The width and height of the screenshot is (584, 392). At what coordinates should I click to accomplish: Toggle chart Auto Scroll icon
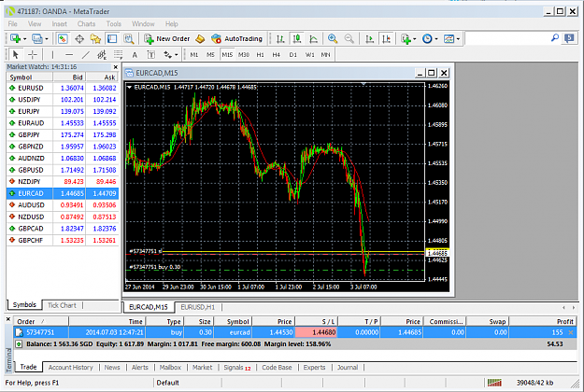coord(369,38)
